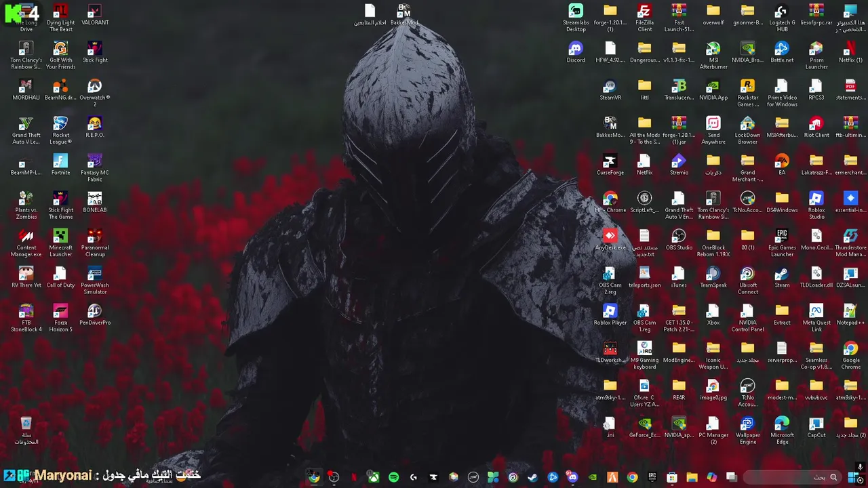Open Streamlabs Desktop shortcut
Screen dimensions: 868x488
pyautogui.click(x=576, y=18)
